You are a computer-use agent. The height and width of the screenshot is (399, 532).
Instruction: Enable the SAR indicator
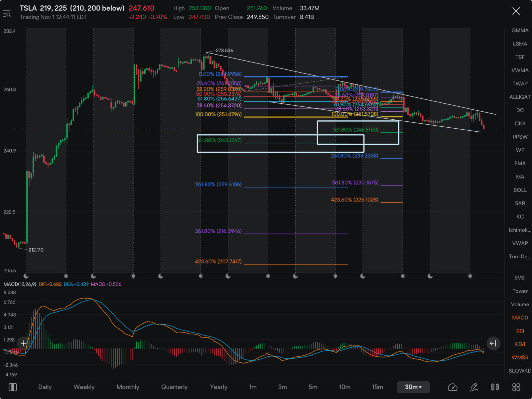[x=520, y=203]
